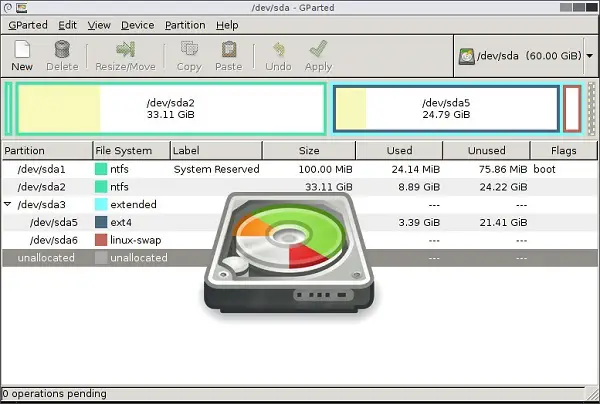
Task: Click the window menu icon in title bar
Action: point(8,7)
